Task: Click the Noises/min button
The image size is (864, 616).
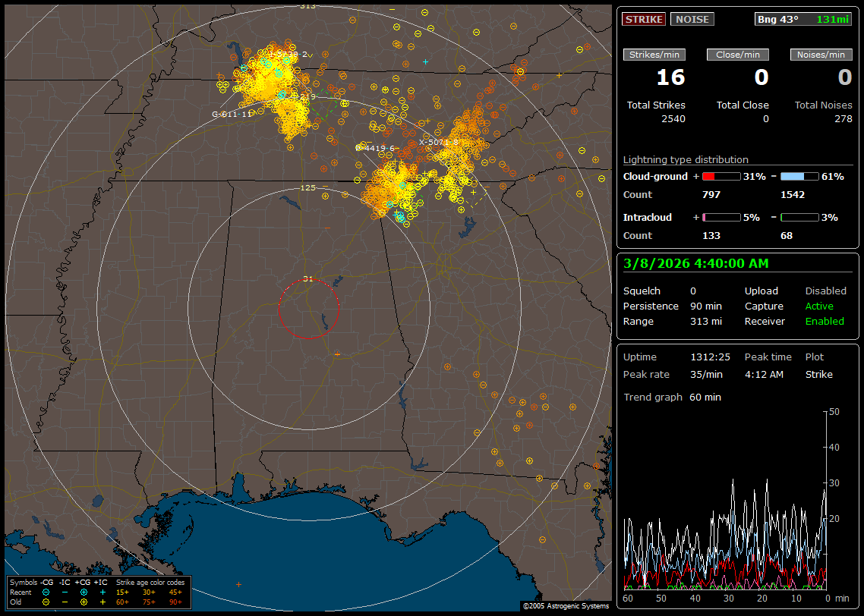Action: pyautogui.click(x=821, y=55)
